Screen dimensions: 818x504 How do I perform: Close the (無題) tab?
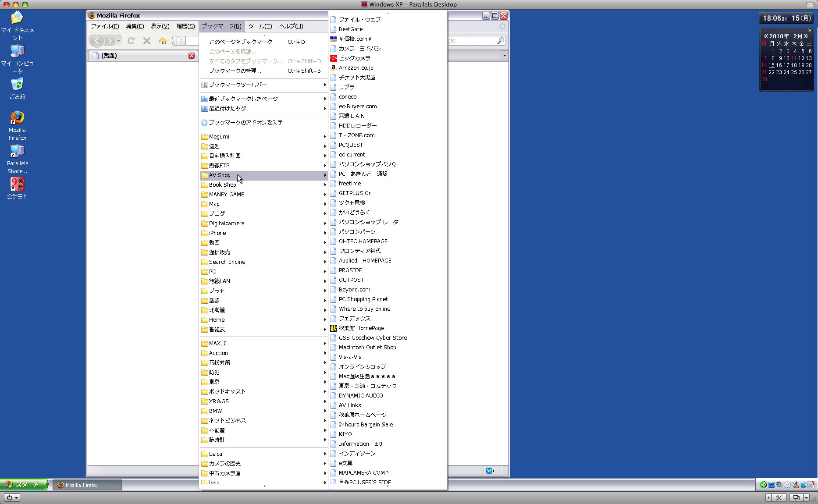[192, 56]
